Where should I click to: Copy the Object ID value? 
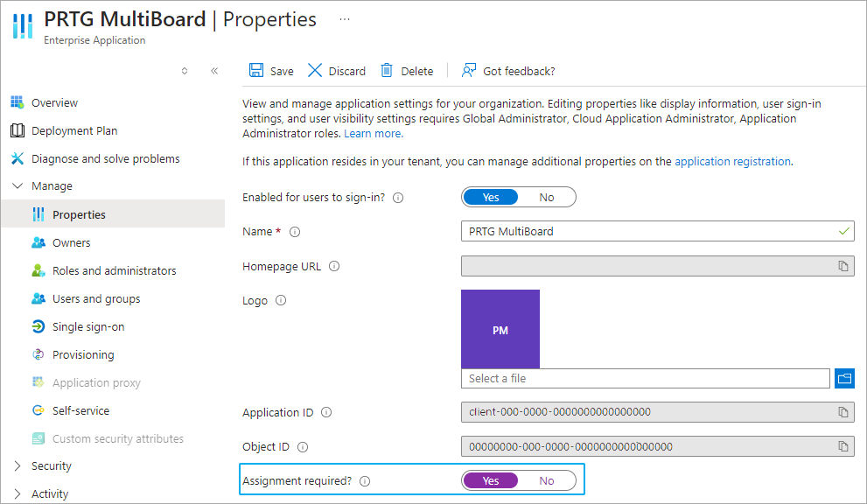coord(843,446)
